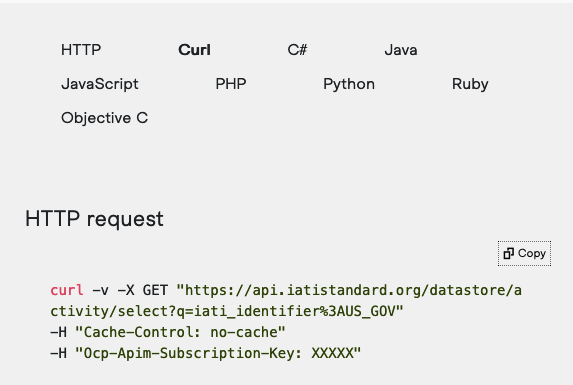This screenshot has width=573, height=385.
Task: Switch to the HTTP code tab
Action: [x=81, y=50]
